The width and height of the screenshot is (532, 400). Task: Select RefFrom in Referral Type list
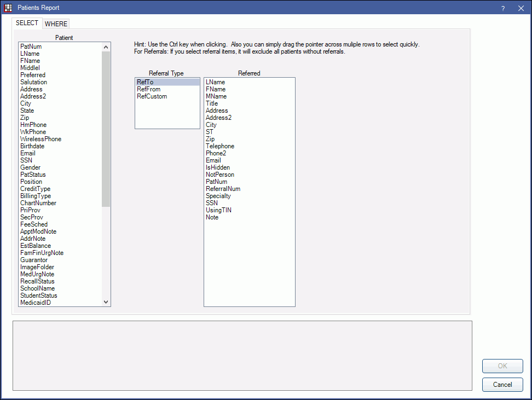167,89
